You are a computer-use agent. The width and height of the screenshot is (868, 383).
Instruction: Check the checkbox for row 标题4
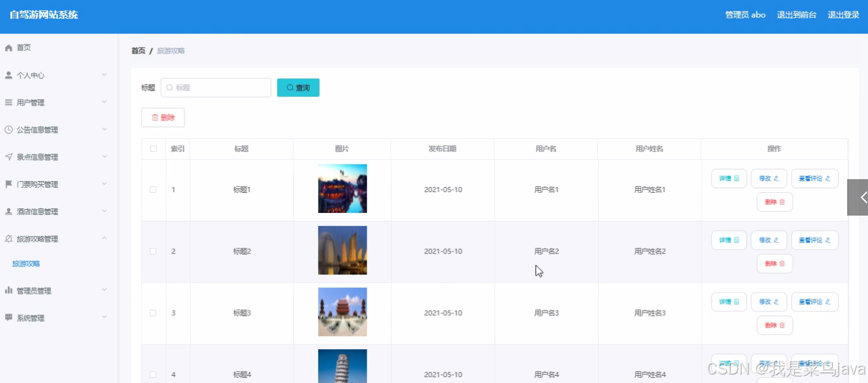point(153,375)
